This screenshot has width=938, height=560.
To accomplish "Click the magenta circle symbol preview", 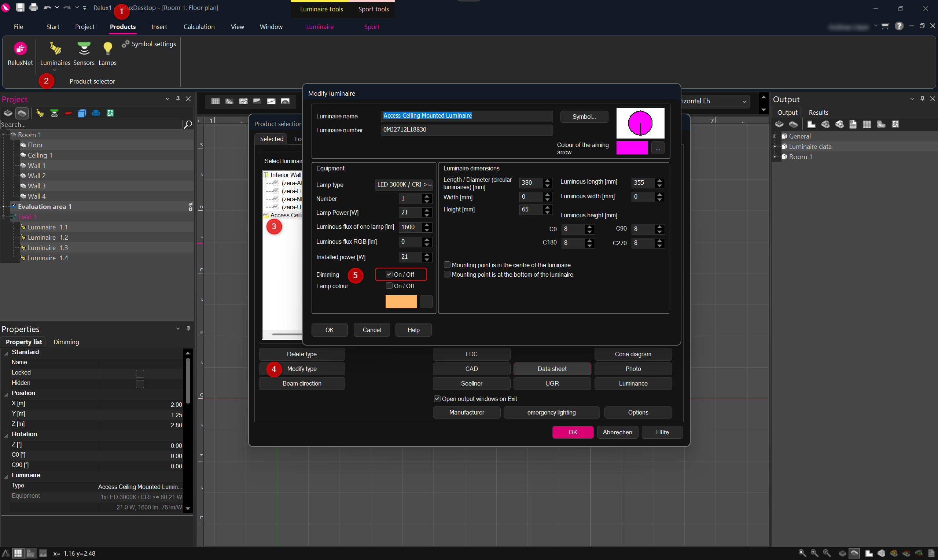I will pyautogui.click(x=640, y=124).
